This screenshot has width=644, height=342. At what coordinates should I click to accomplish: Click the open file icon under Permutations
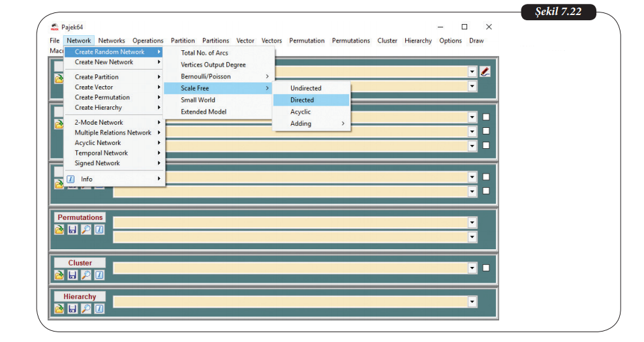click(x=59, y=229)
